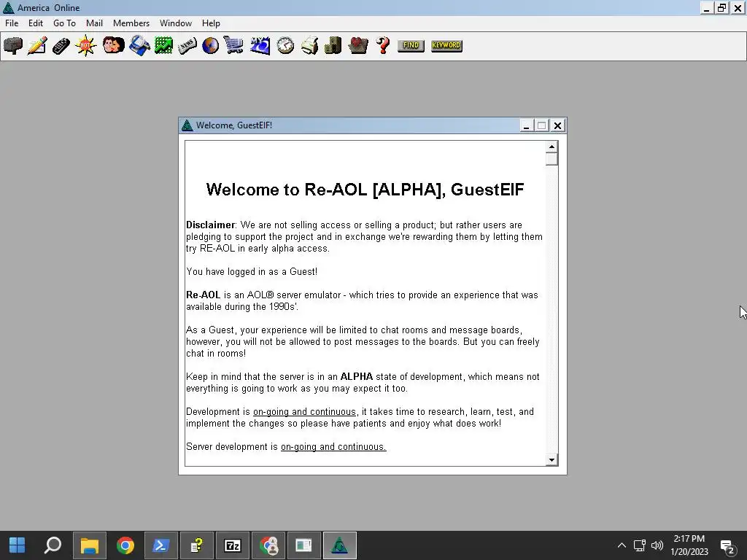Open the File menu

point(12,23)
